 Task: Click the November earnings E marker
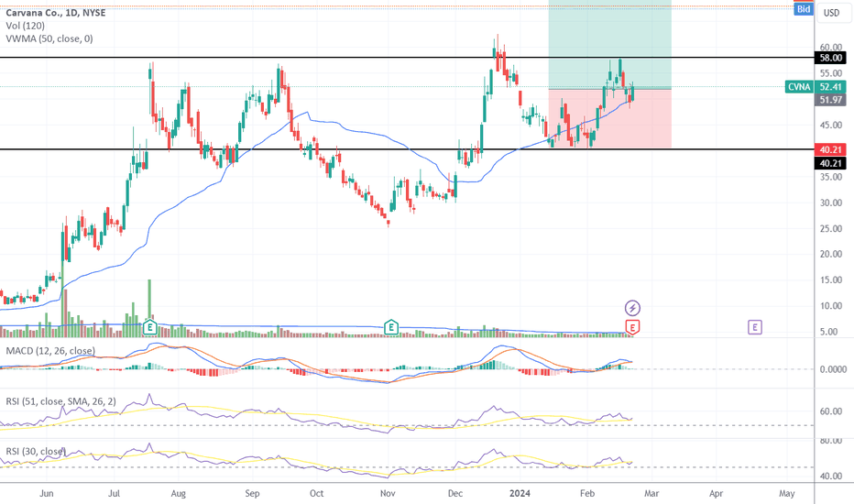pos(390,327)
